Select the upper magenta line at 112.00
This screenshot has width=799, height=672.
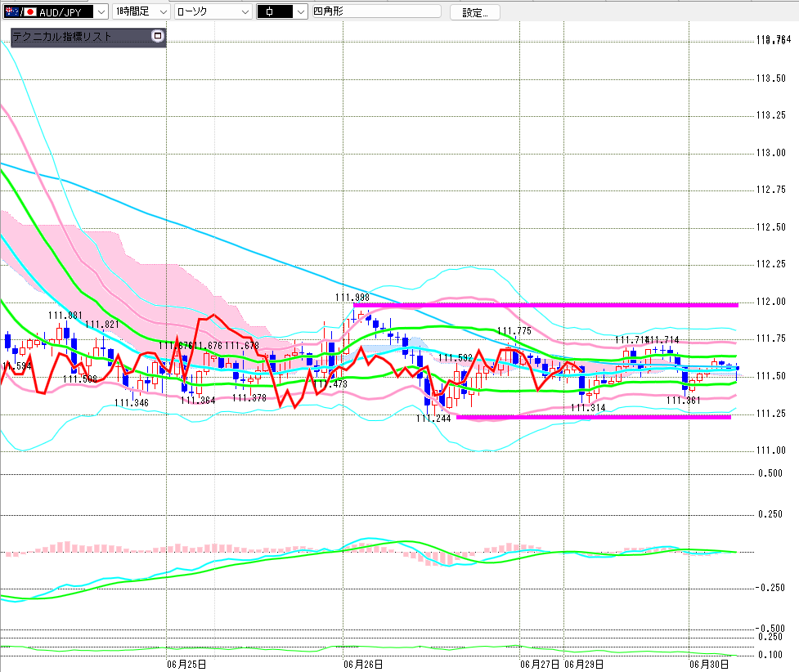click(x=545, y=305)
